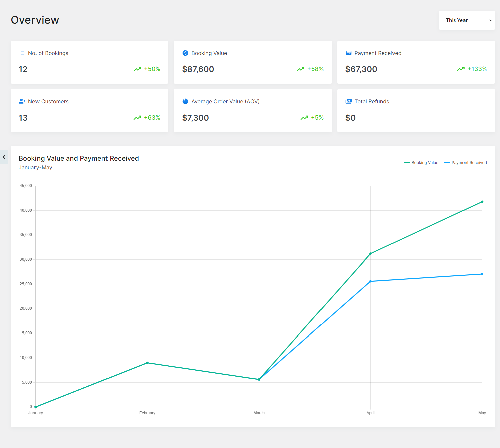
Task: Click the Overview page heading
Action: [x=35, y=20]
